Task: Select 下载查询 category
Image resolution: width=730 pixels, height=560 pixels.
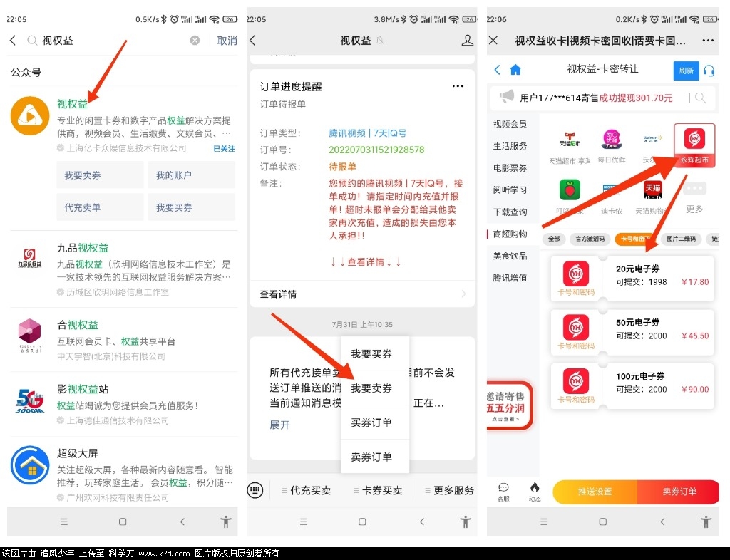Action: pos(510,212)
